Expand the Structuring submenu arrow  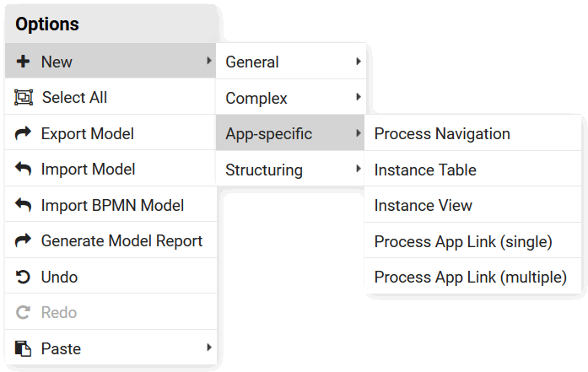pyautogui.click(x=359, y=170)
